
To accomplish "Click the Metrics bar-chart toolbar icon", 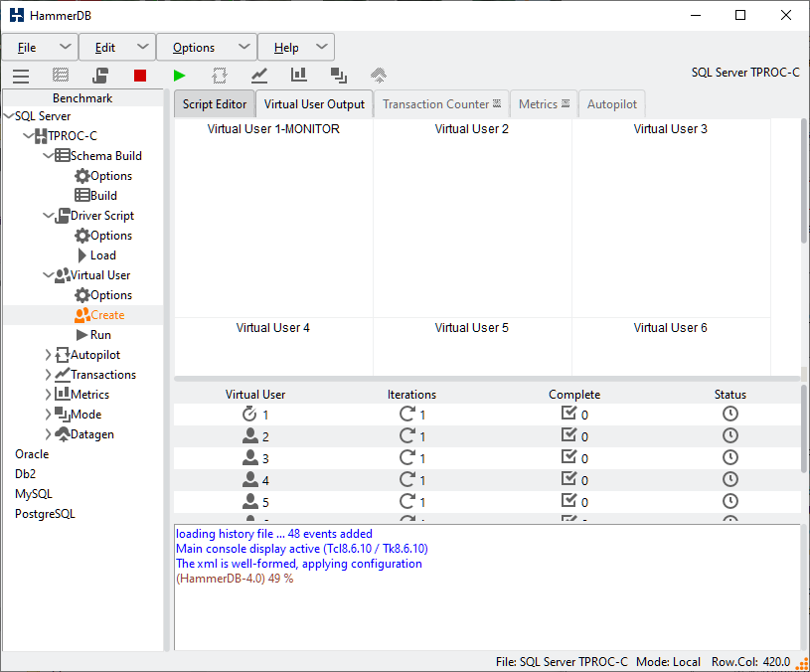I will point(299,76).
